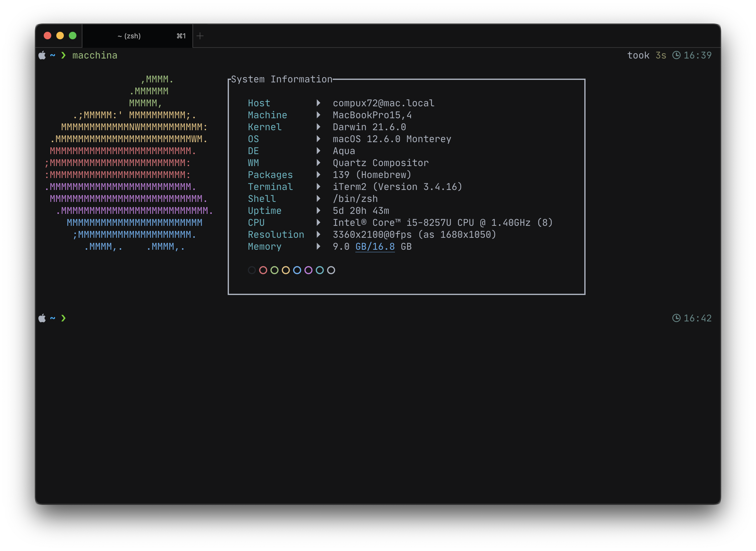Select the ~ (zsh) tab

(x=137, y=36)
